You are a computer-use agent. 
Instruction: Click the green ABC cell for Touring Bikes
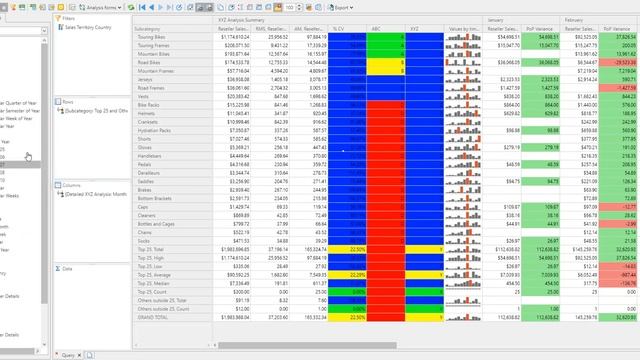pyautogui.click(x=386, y=37)
